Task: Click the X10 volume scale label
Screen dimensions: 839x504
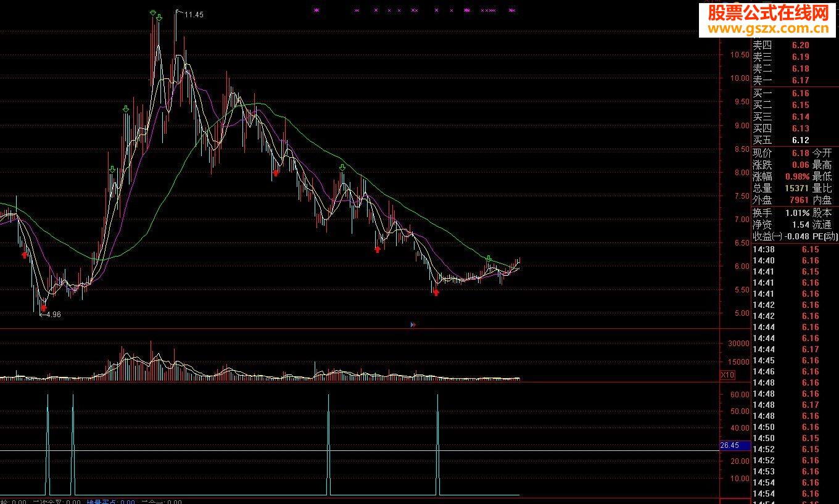Action: coord(727,375)
